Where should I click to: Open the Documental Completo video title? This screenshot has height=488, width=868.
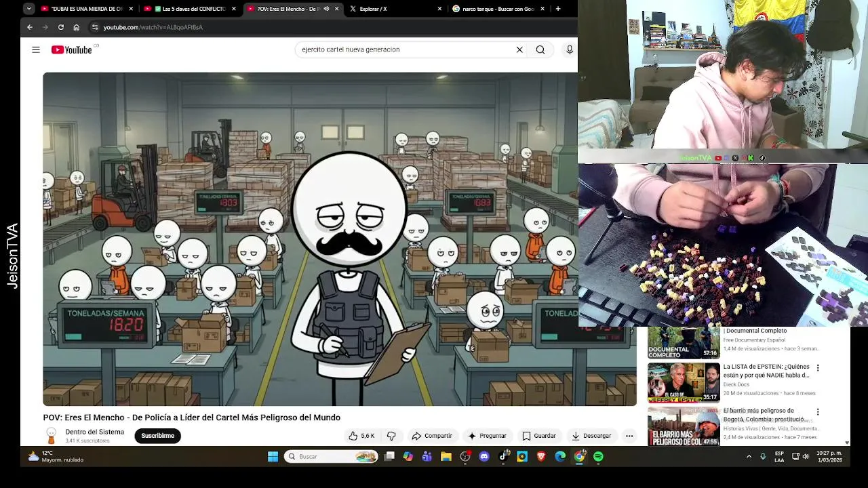coord(755,331)
